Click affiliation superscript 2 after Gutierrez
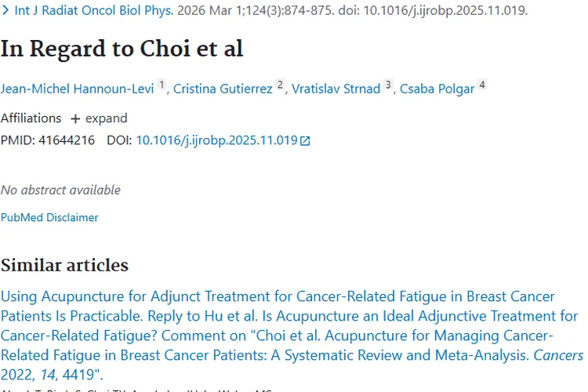Viewport: 588px width, 392px height. click(x=281, y=85)
